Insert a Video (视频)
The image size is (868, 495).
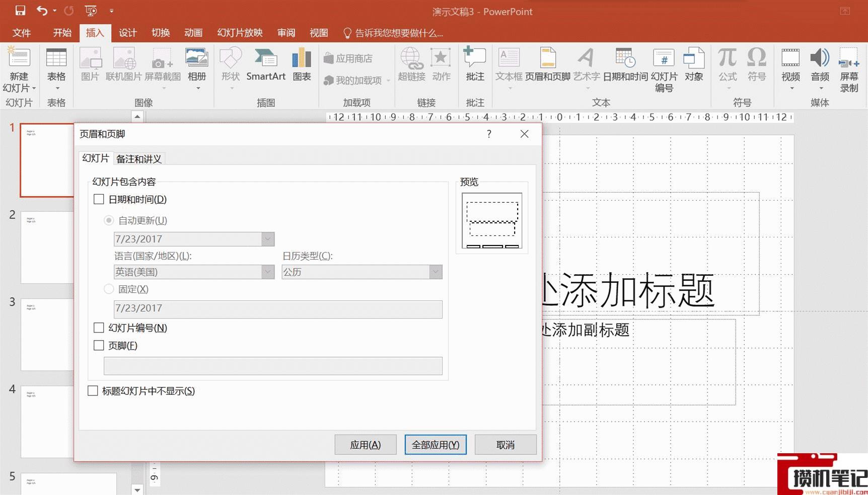(790, 69)
